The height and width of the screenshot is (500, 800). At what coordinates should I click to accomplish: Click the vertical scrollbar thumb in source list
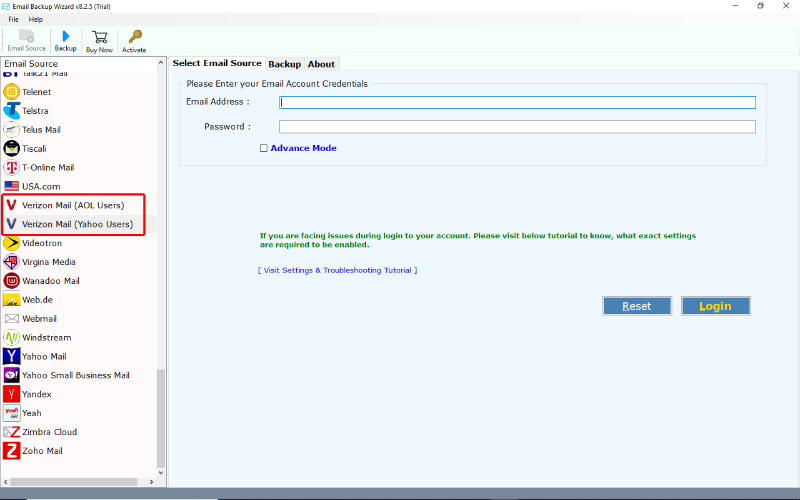pos(161,418)
